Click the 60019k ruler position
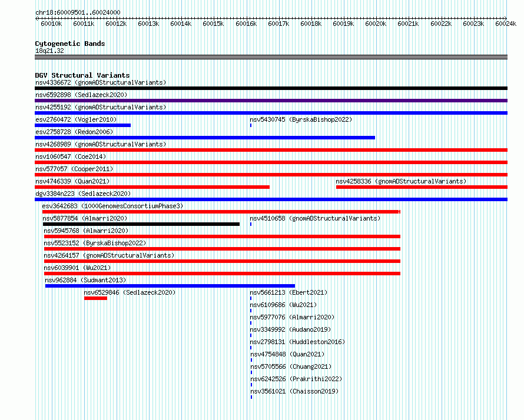 [x=343, y=24]
